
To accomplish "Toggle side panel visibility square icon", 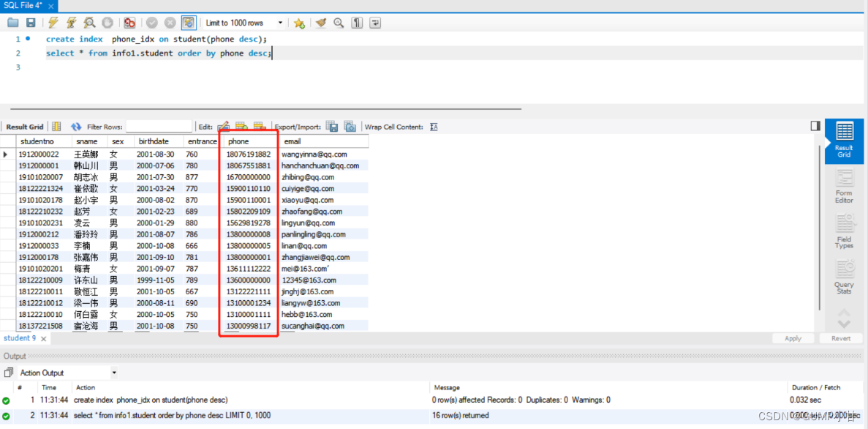I will [x=815, y=126].
